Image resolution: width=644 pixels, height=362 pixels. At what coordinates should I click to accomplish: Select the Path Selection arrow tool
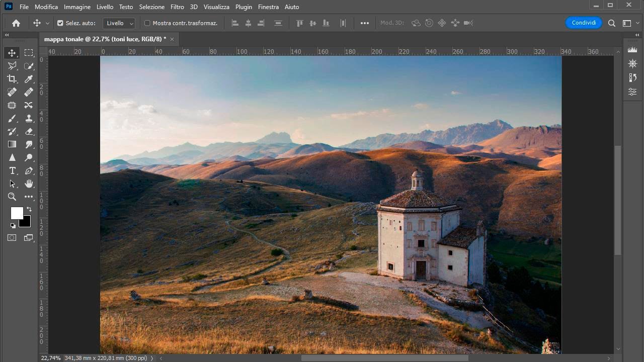[x=12, y=184]
